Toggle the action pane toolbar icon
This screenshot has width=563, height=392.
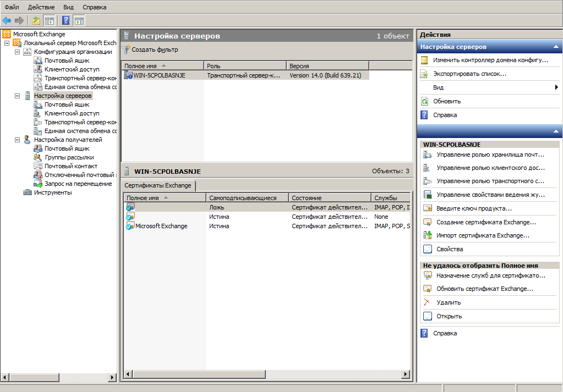pos(79,20)
